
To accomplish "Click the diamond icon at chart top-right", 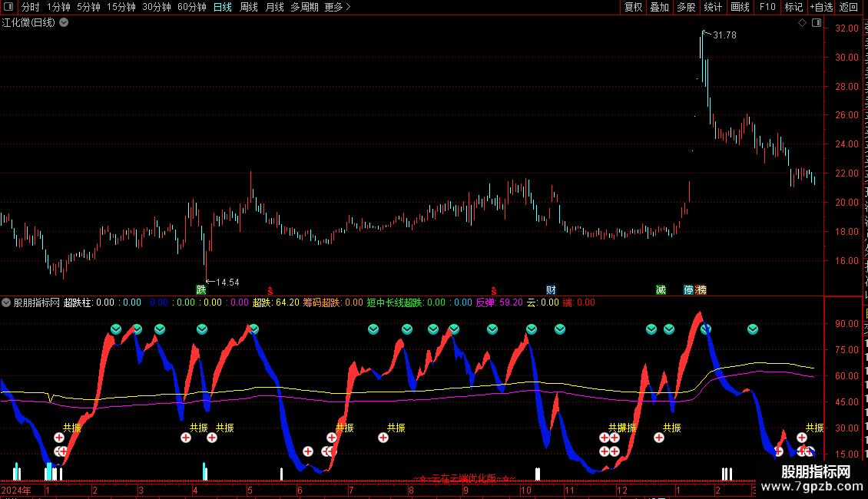I will click(803, 23).
